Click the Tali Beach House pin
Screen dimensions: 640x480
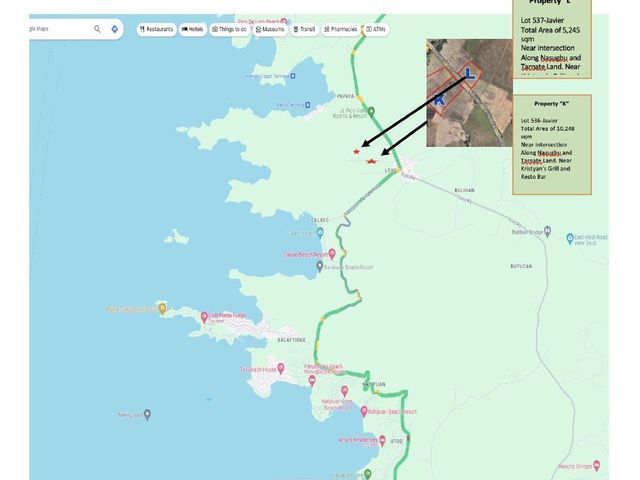click(280, 369)
